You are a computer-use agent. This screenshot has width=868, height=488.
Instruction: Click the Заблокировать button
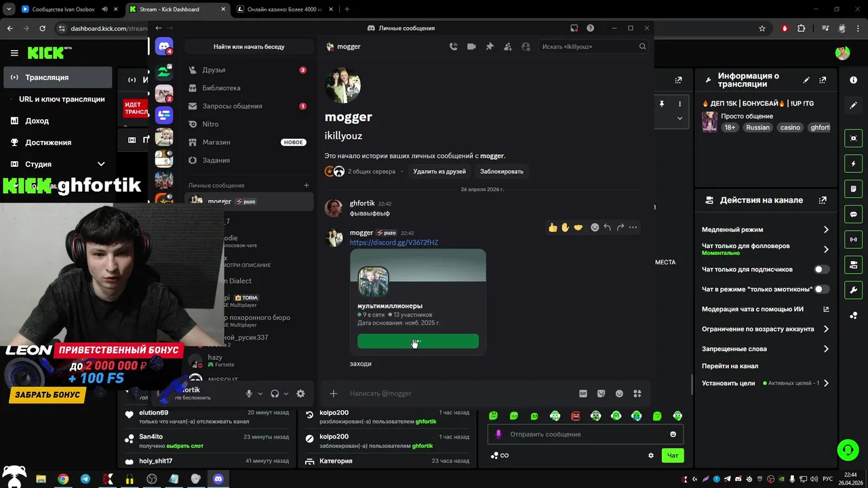tap(502, 171)
